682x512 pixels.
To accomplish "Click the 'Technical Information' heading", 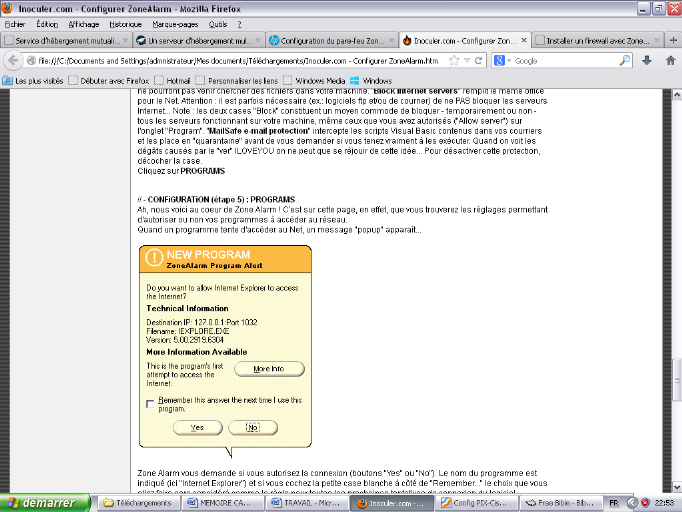I will 187,308.
